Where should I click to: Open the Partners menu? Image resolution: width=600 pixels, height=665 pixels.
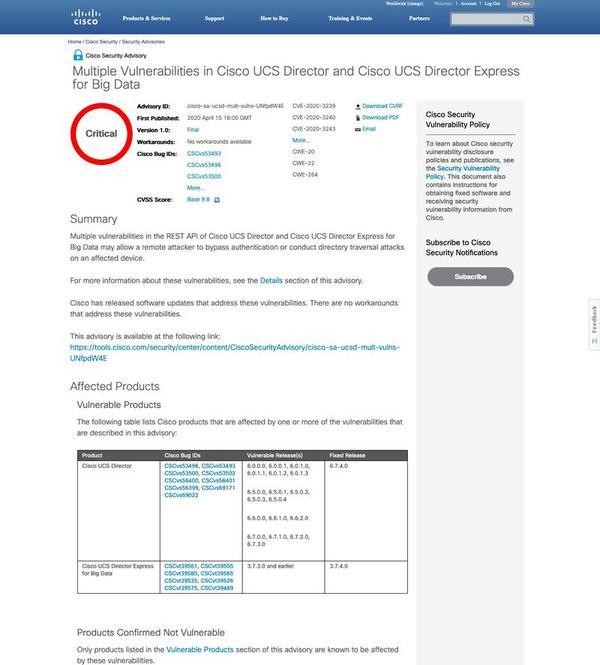point(419,18)
